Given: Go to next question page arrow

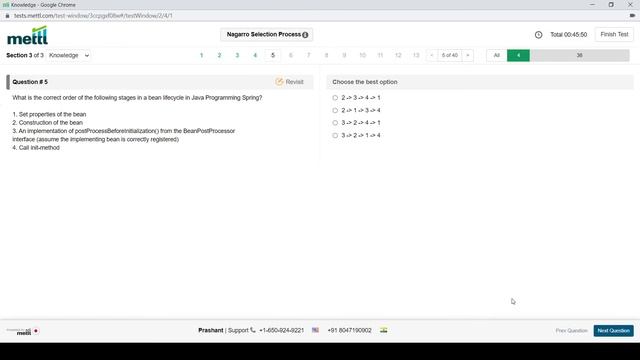Looking at the screenshot, I should pos(468,55).
